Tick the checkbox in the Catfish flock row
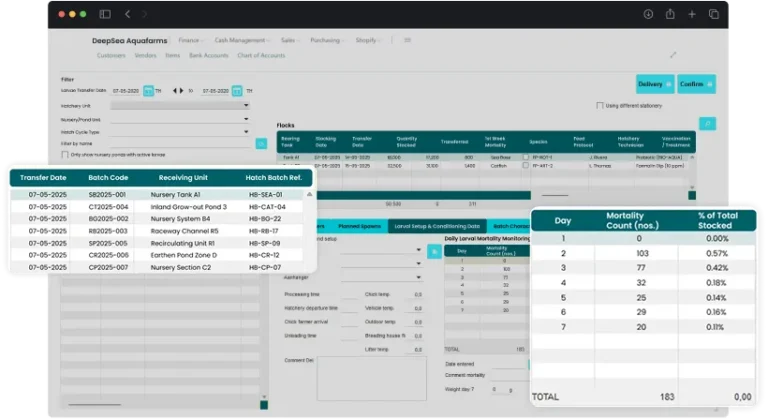The width and height of the screenshot is (768, 419). pos(526,166)
